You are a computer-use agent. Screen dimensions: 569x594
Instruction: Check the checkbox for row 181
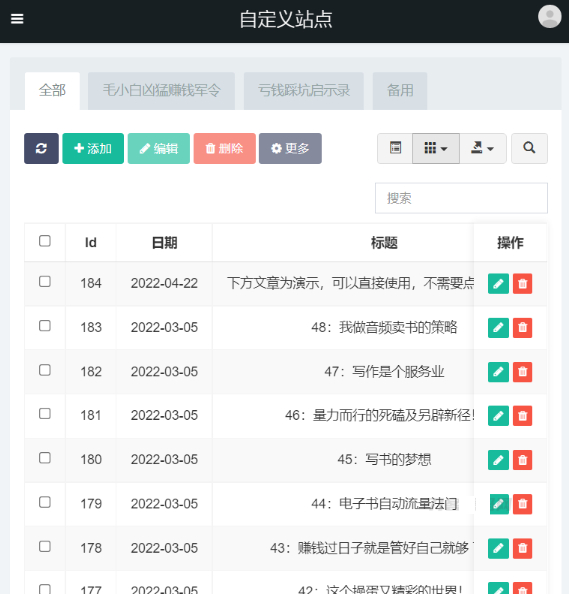(45, 414)
